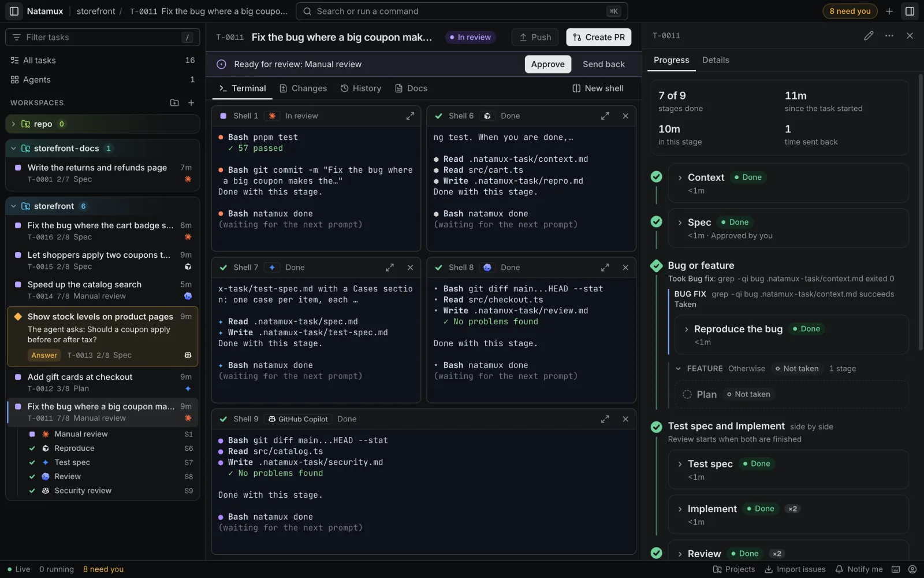
Task: Click the new folder icon beside Workspaces
Action: [x=174, y=103]
